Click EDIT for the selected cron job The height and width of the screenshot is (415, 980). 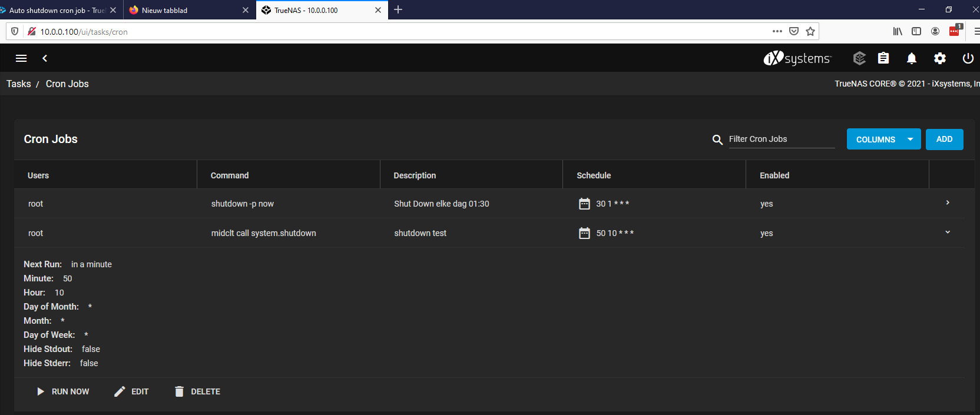(131, 391)
